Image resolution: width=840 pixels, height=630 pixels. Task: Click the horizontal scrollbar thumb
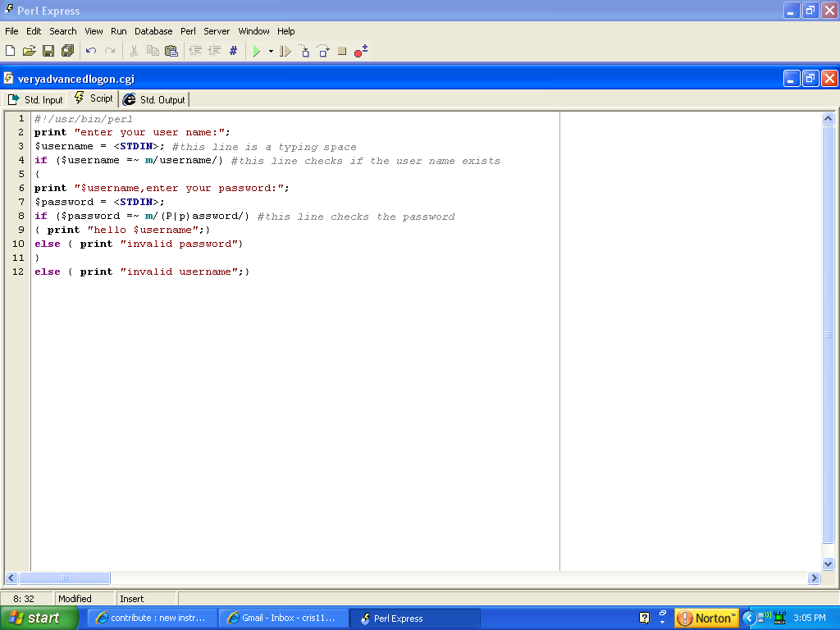point(64,577)
